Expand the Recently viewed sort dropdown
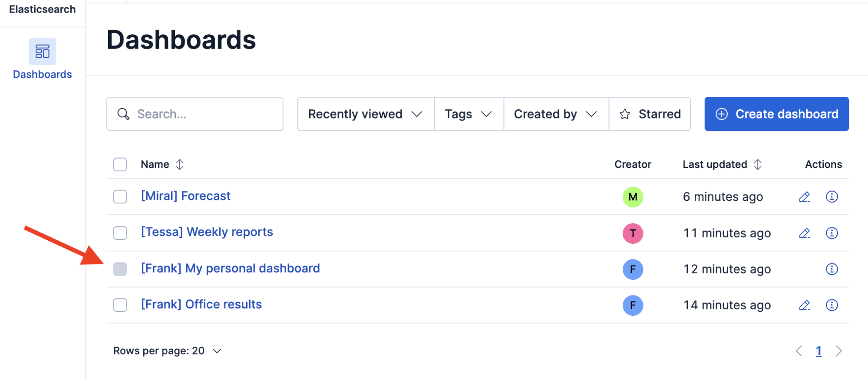 (x=365, y=114)
